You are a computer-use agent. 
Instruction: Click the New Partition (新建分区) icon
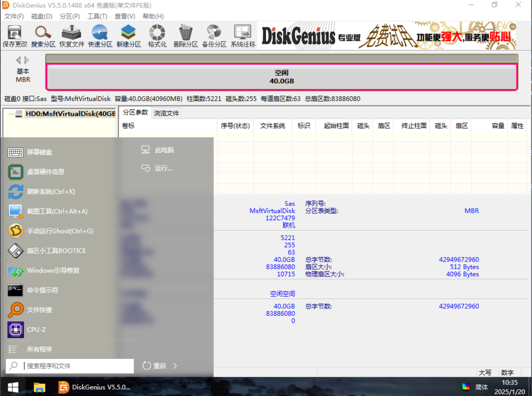click(129, 36)
